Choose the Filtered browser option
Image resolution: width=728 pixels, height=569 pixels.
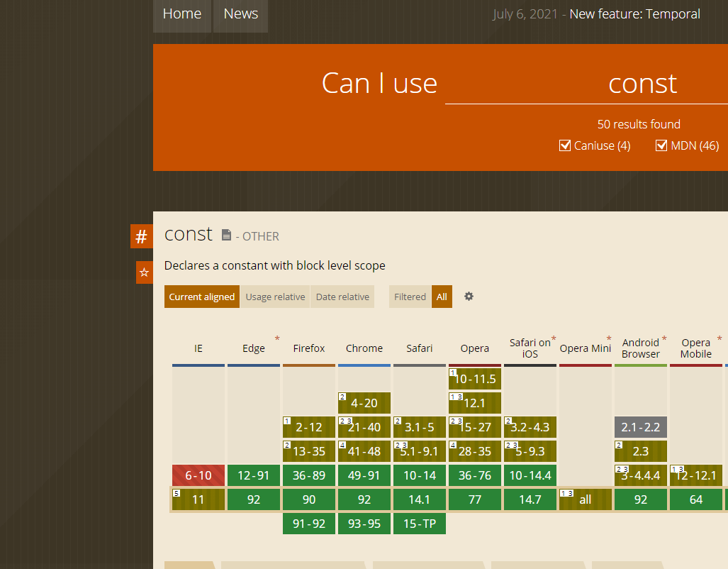coord(410,297)
